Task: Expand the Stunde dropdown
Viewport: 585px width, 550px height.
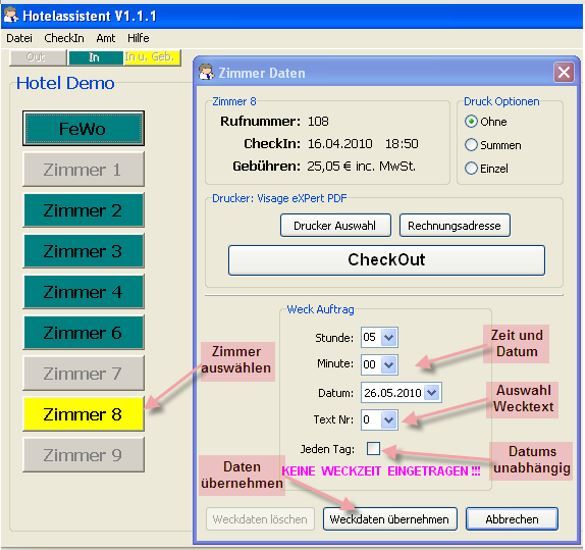Action: point(389,337)
